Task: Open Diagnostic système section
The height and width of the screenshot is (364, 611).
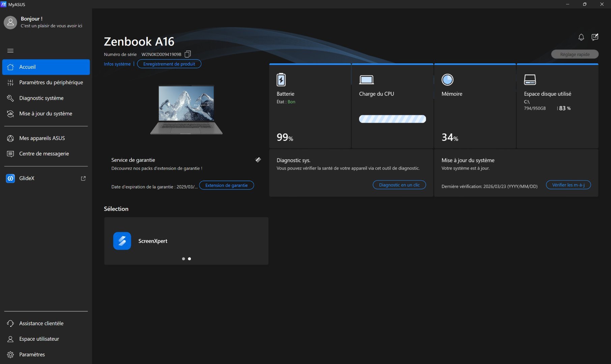Action: tap(46, 98)
